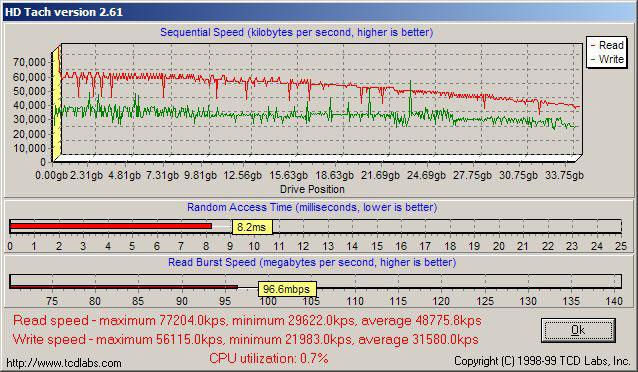Click the 70,000 y-axis label

29,62
